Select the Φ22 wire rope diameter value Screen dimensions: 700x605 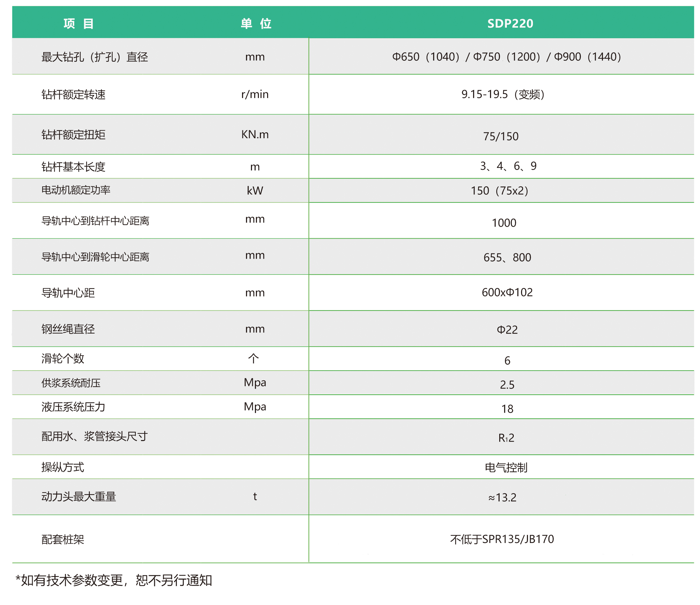[507, 330]
